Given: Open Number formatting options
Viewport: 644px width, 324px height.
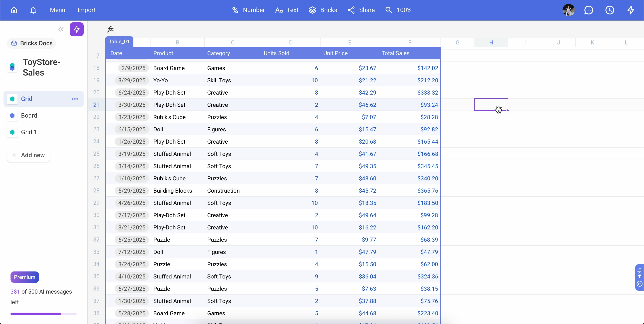Looking at the screenshot, I should pyautogui.click(x=248, y=10).
